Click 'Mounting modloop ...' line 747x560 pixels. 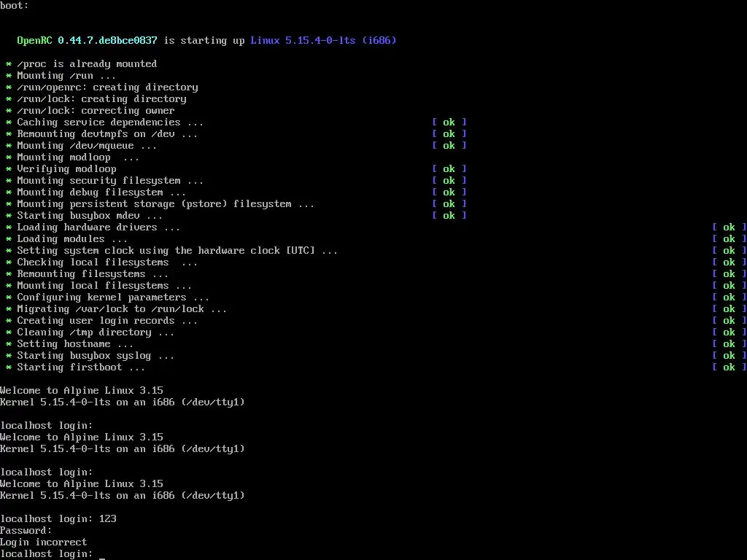pyautogui.click(x=78, y=157)
